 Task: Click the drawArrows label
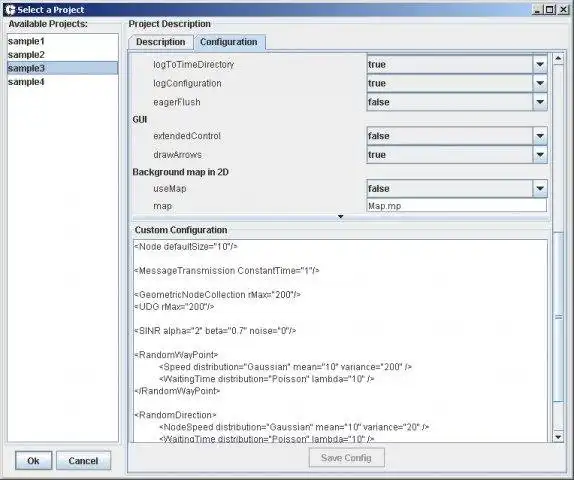click(177, 155)
